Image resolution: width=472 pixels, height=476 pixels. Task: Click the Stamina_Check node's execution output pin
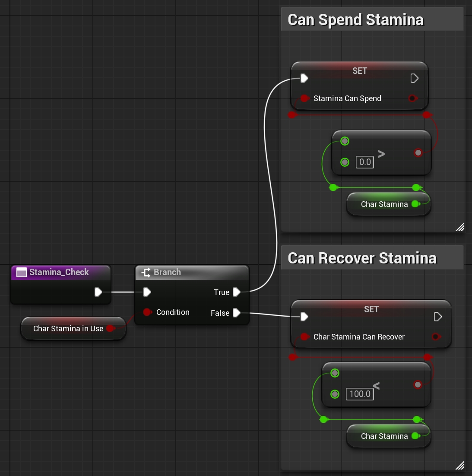tap(98, 292)
